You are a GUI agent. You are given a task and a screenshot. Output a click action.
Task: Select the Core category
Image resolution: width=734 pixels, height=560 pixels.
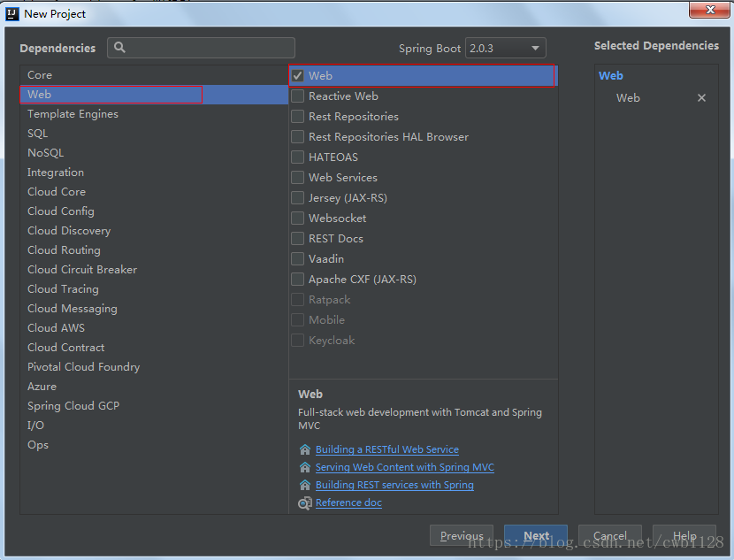(154, 75)
